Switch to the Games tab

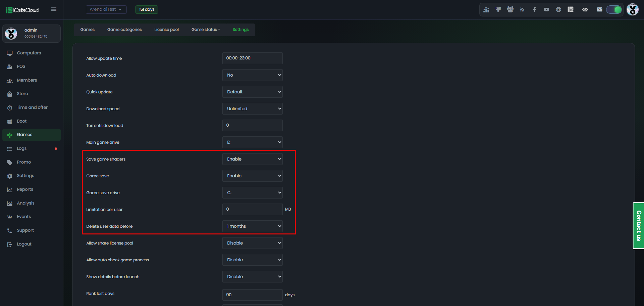[x=87, y=30]
